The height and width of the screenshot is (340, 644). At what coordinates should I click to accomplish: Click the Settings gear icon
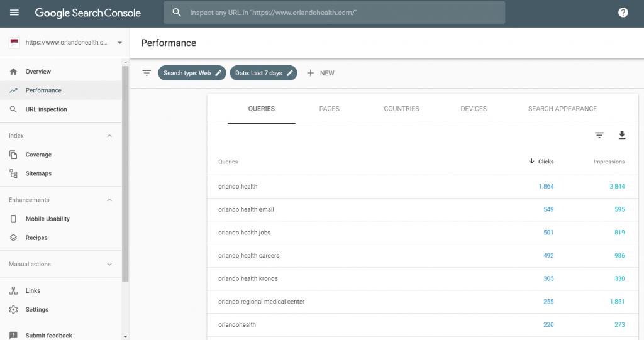tap(14, 309)
